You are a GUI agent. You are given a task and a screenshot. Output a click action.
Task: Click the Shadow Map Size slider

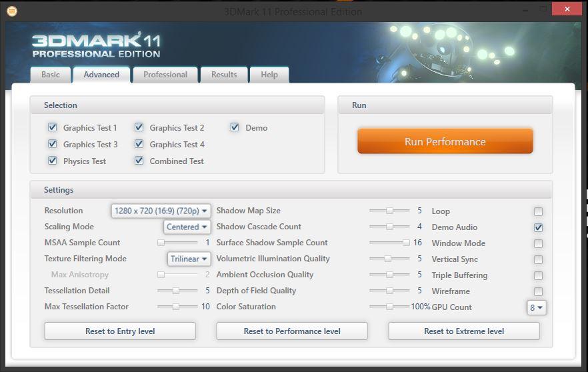click(389, 211)
